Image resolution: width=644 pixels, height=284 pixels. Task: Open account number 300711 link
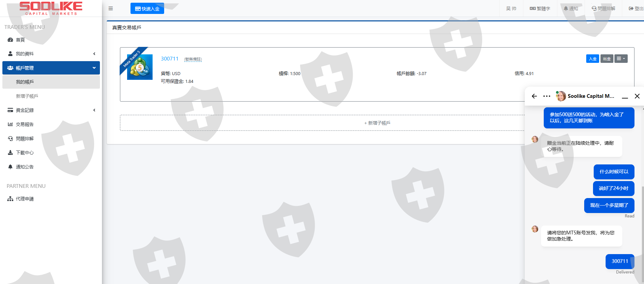pyautogui.click(x=170, y=59)
